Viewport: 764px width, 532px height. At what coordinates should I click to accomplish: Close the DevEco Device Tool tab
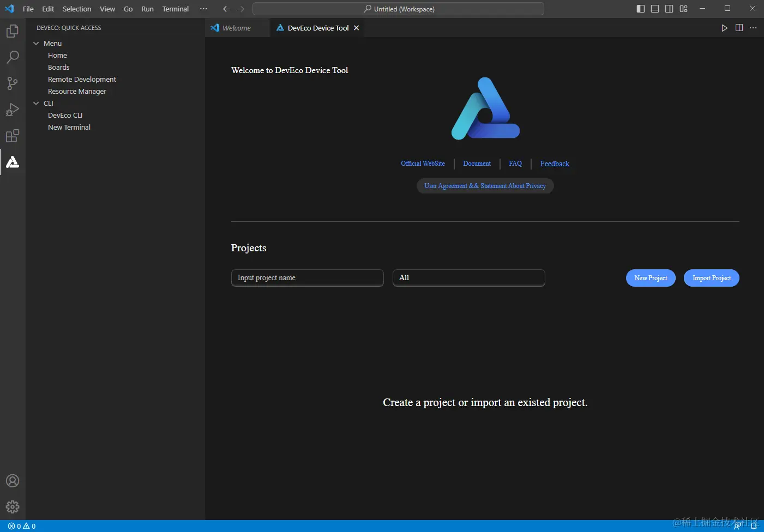click(x=356, y=28)
